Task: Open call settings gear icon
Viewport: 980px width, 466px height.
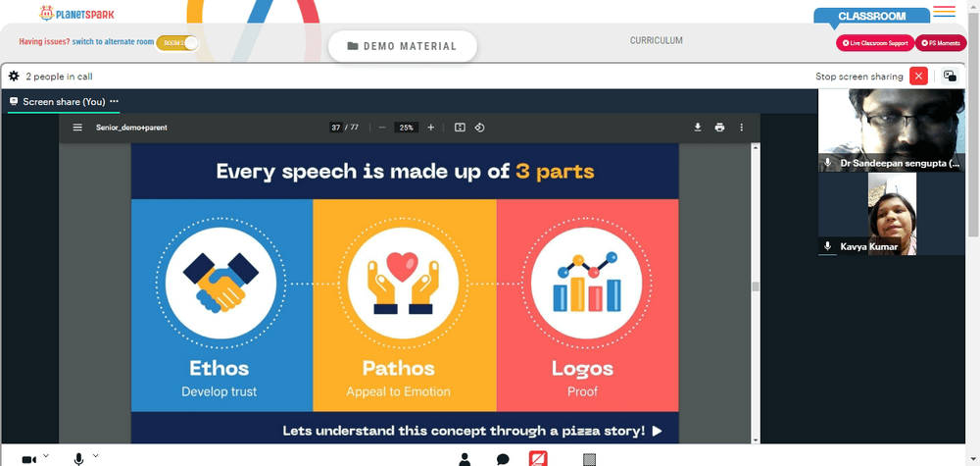Action: click(14, 77)
